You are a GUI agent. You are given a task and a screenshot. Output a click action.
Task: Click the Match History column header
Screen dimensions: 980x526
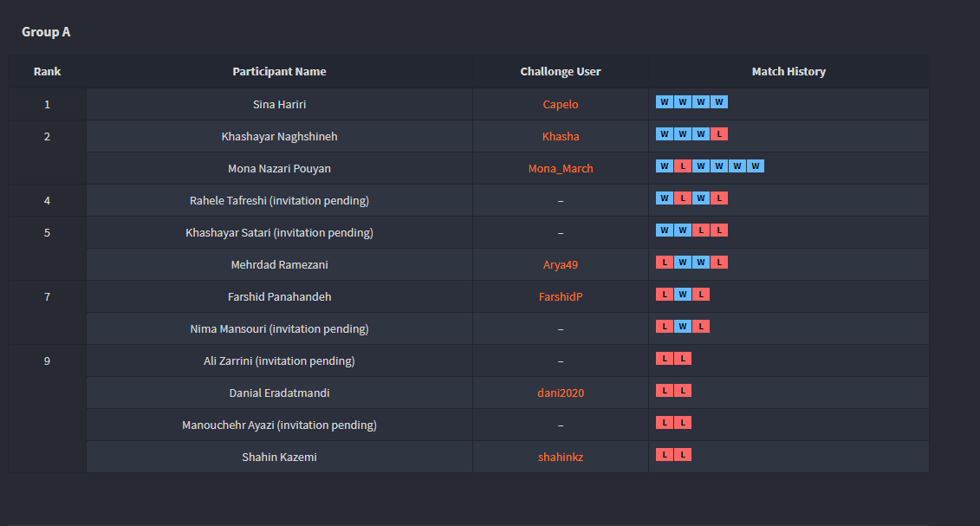point(789,72)
